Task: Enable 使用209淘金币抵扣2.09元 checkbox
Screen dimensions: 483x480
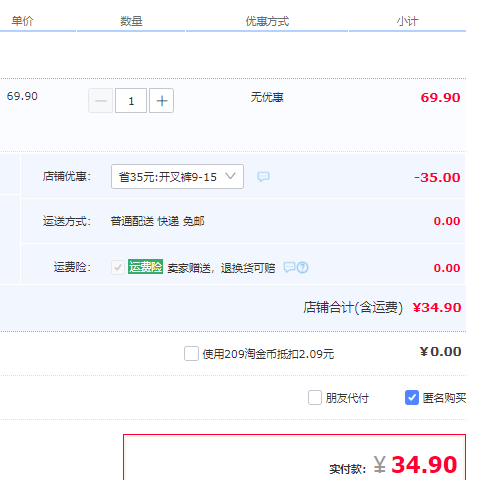Action: pos(191,354)
